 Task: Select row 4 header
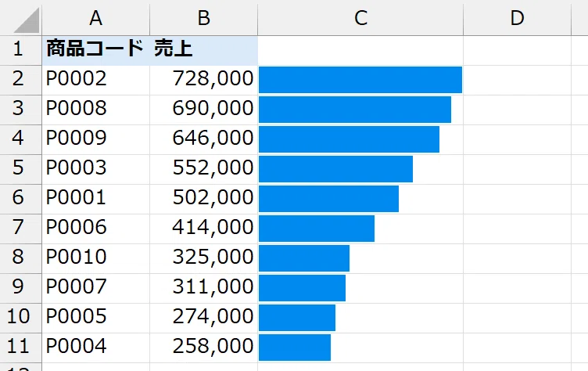pos(20,139)
